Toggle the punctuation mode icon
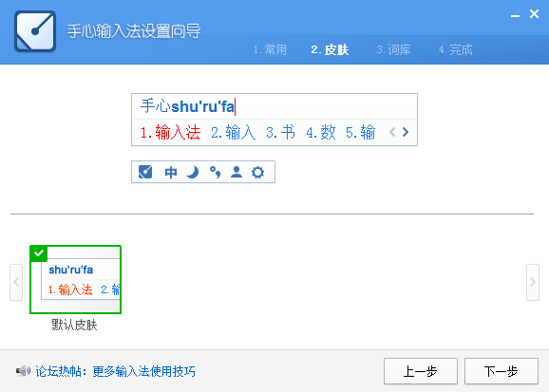The width and height of the screenshot is (549, 392). pyautogui.click(x=215, y=172)
